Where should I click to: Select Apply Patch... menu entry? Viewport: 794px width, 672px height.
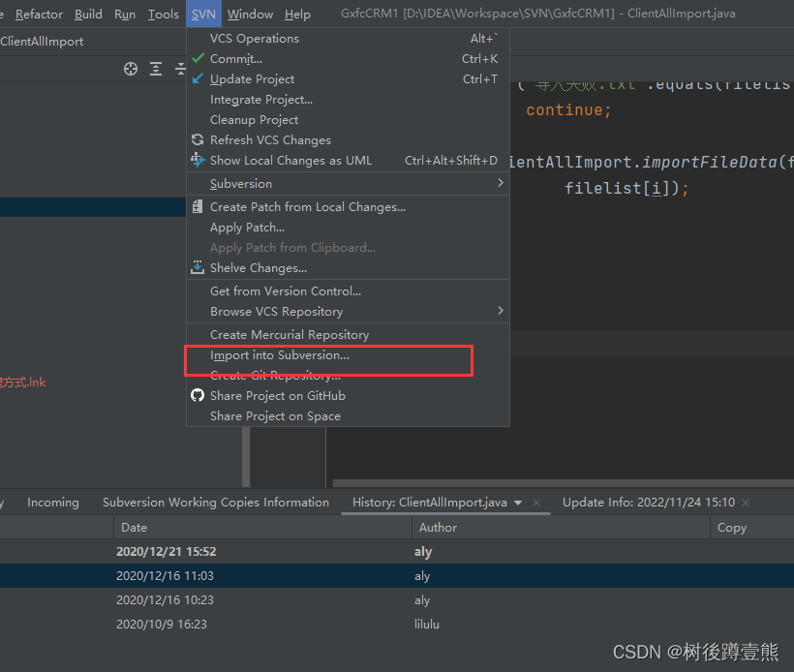(x=348, y=227)
